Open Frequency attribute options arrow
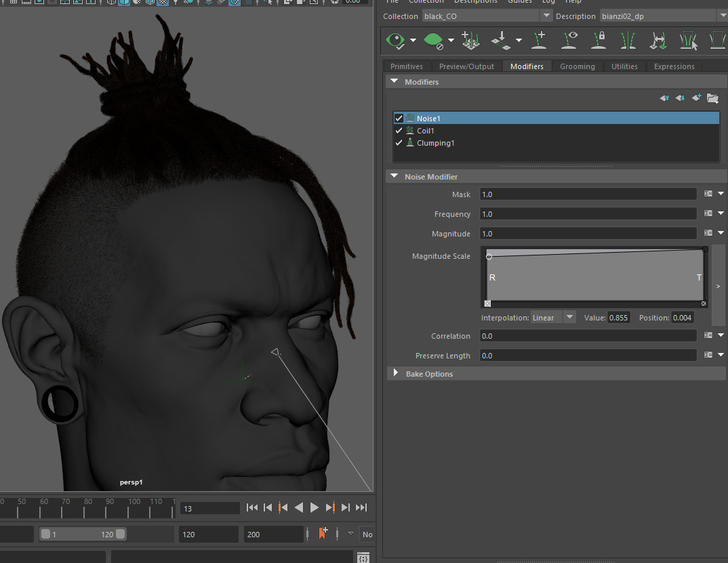This screenshot has width=728, height=563. tap(721, 213)
